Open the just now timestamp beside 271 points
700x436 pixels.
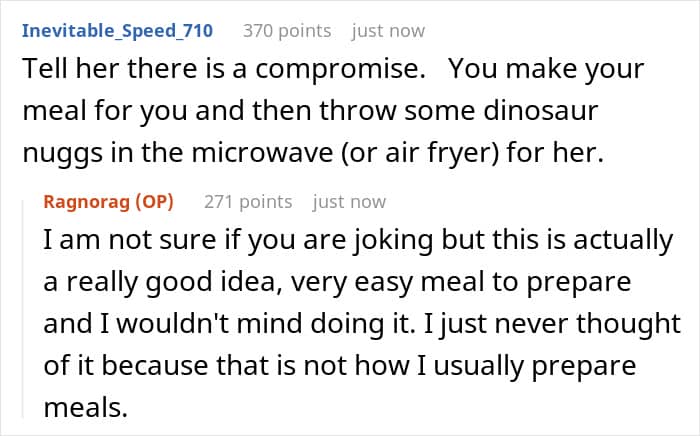click(x=349, y=202)
